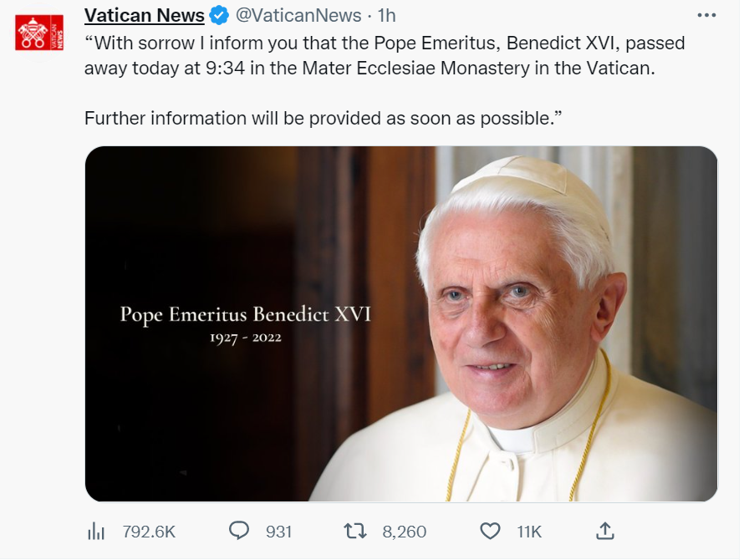The height and width of the screenshot is (560, 744).
Task: Open the share tweet menu
Action: click(605, 531)
